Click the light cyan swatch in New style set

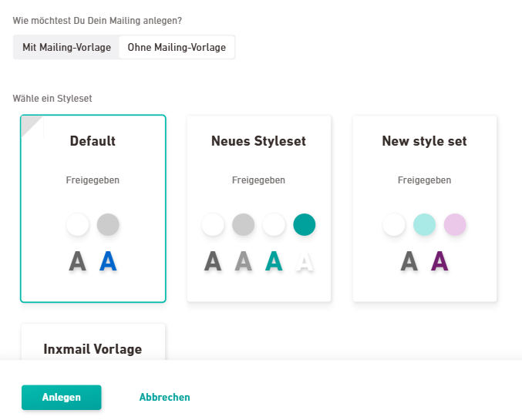[425, 224]
